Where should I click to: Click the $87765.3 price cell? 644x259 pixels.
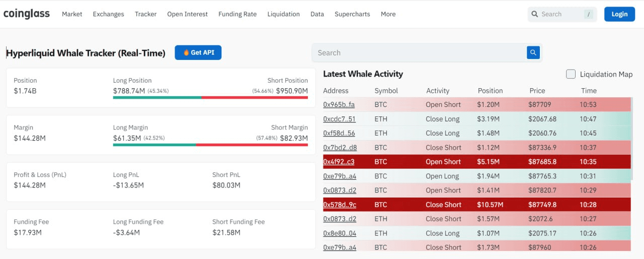(x=542, y=176)
